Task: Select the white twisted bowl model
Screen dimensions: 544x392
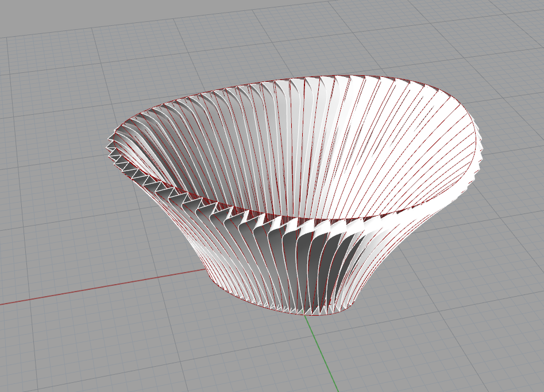Action: [294, 195]
